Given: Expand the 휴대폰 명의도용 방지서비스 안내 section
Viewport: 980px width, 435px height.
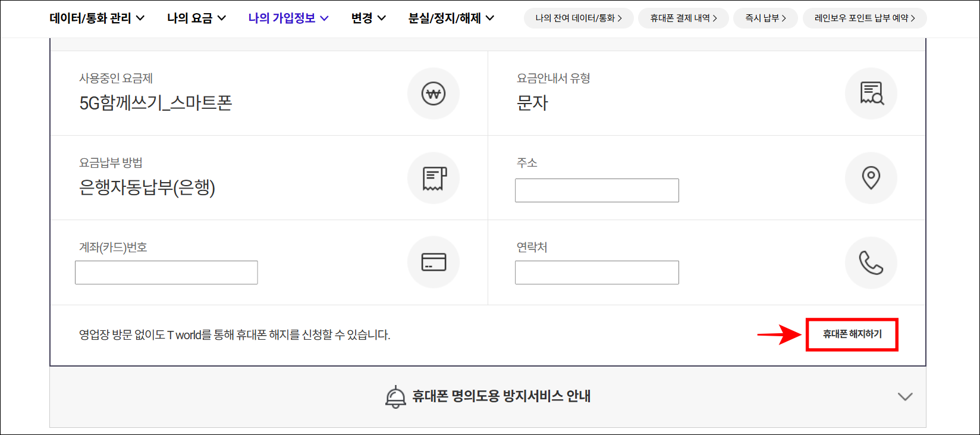Looking at the screenshot, I should click(906, 396).
